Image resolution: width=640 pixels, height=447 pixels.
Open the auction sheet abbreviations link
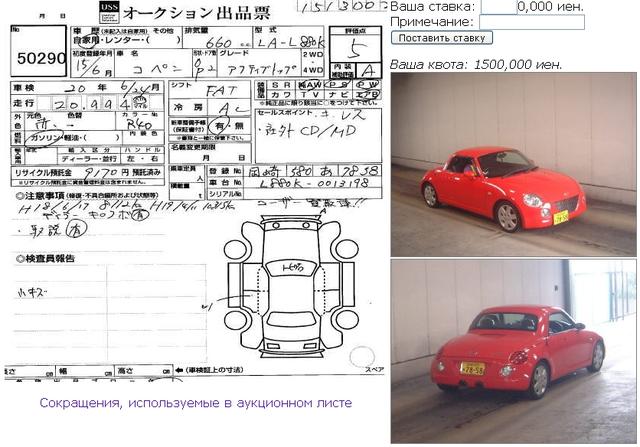tap(196, 403)
